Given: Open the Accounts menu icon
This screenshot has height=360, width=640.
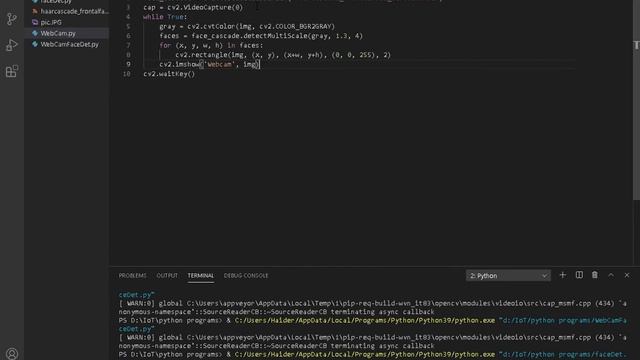Looking at the screenshot, I should tap(12, 353).
